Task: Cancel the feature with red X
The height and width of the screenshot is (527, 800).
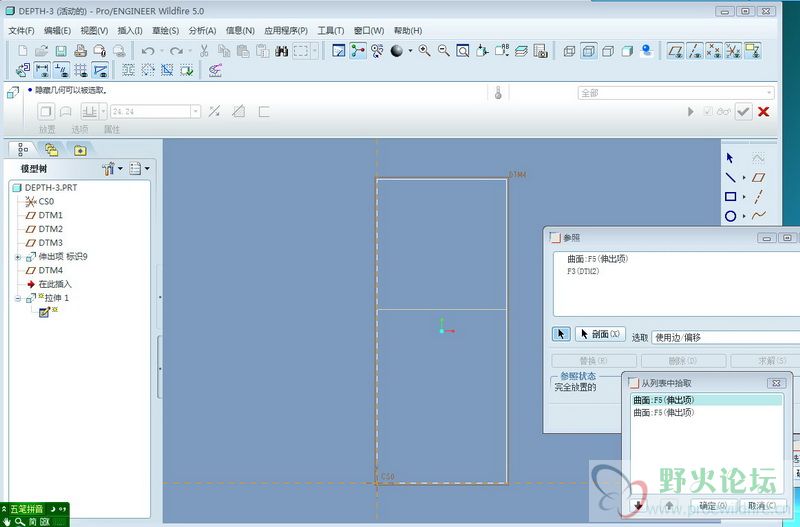Action: tap(764, 112)
